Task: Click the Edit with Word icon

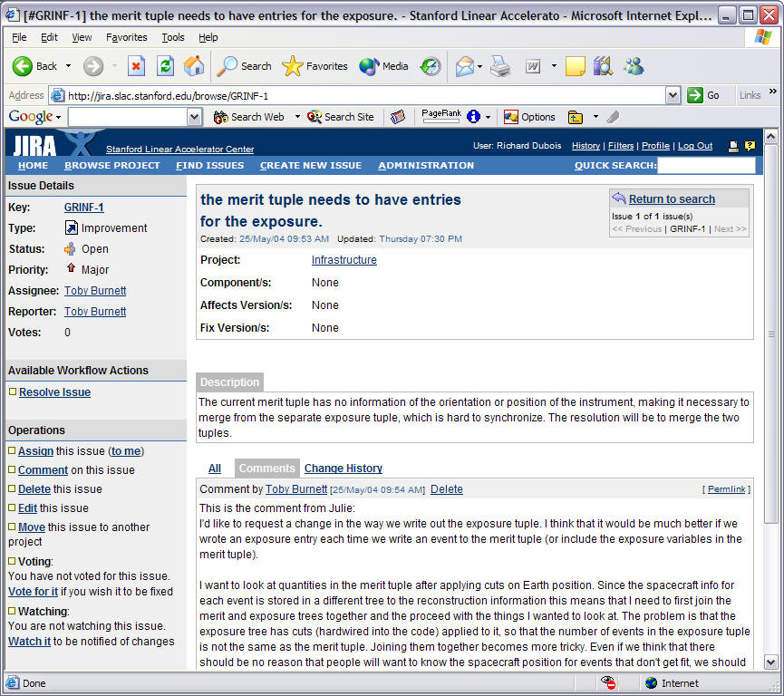Action: coord(533,66)
